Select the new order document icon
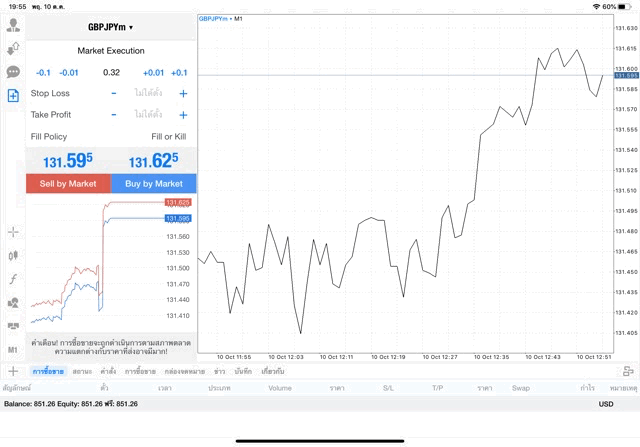 13,96
